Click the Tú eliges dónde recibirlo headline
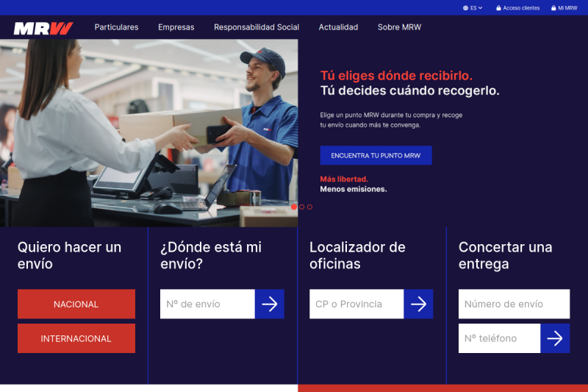 pyautogui.click(x=396, y=76)
